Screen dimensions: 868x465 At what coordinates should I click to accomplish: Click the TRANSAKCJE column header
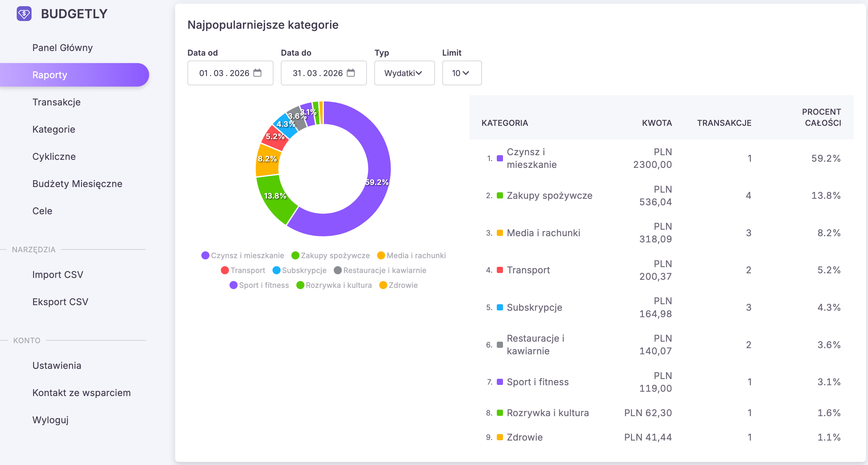pos(724,123)
